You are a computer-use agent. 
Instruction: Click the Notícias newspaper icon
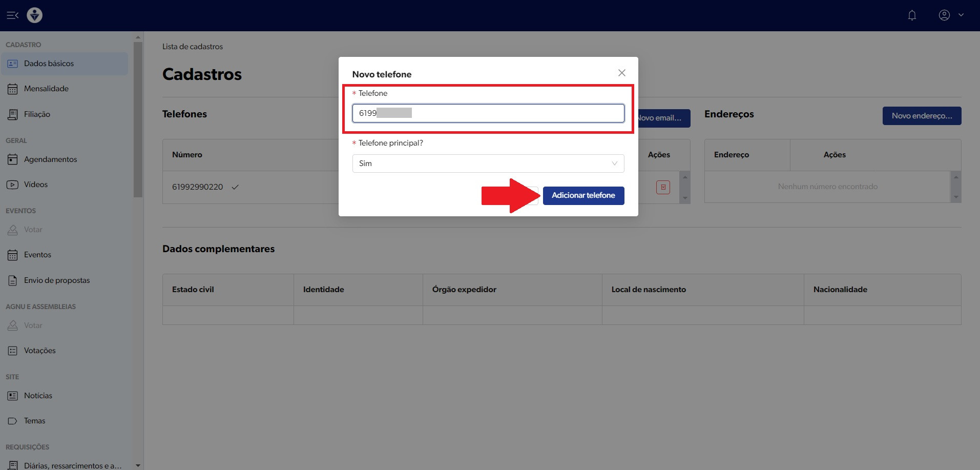coord(13,396)
